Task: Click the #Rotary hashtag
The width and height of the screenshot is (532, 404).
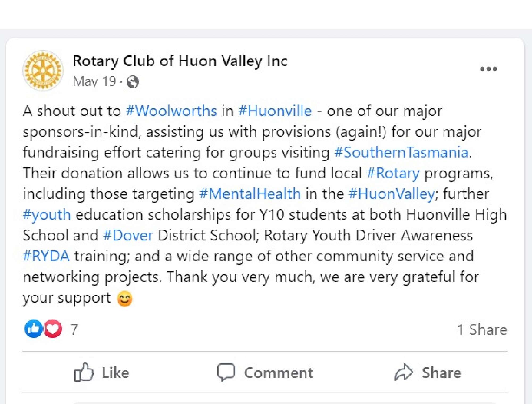Action: pos(393,173)
